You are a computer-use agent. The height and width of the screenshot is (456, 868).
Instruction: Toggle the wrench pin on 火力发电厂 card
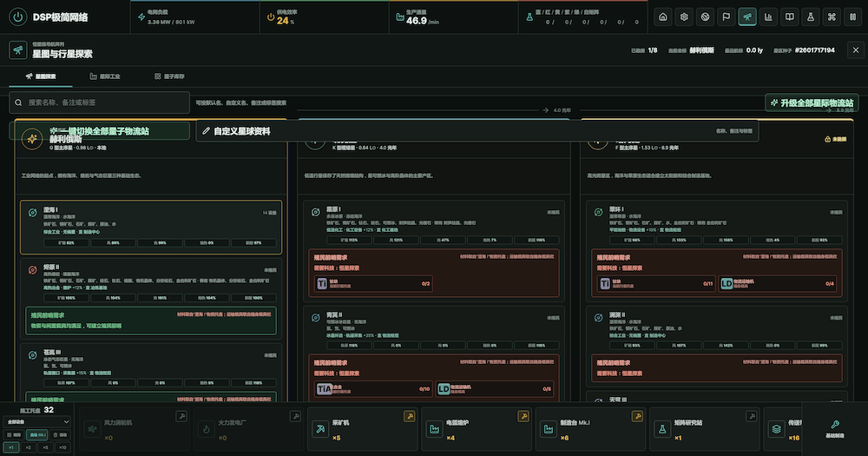click(x=295, y=416)
